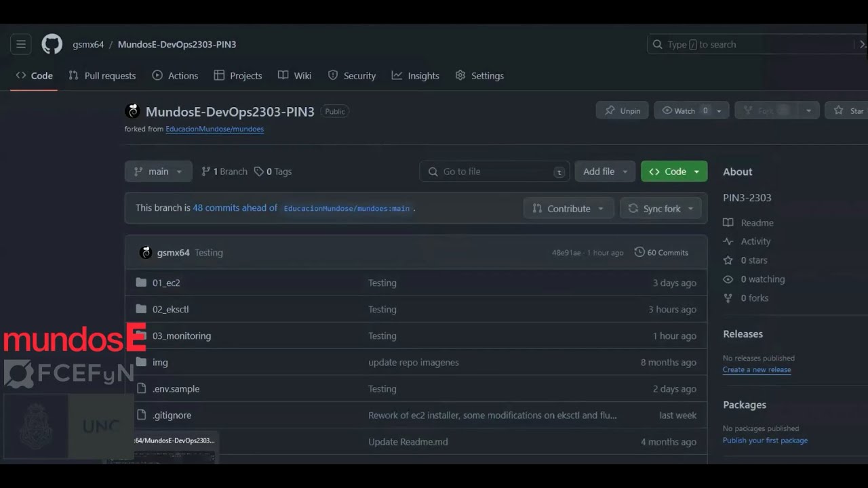Click the 48e91ae commit hash

point(566,253)
